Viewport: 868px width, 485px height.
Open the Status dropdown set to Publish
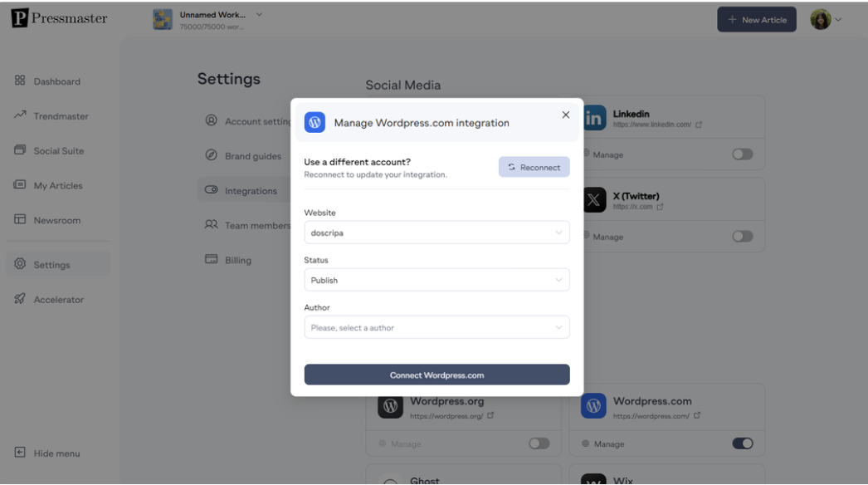point(436,280)
